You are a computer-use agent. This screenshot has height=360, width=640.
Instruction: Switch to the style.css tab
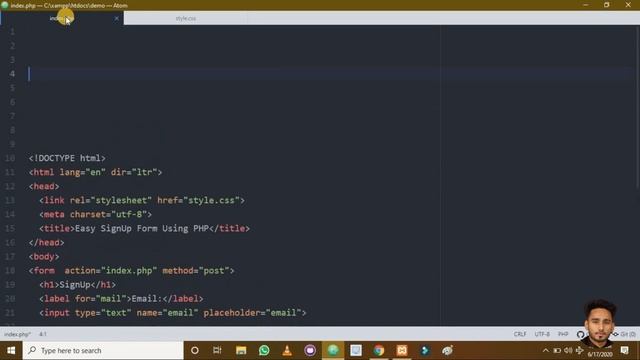(186, 18)
